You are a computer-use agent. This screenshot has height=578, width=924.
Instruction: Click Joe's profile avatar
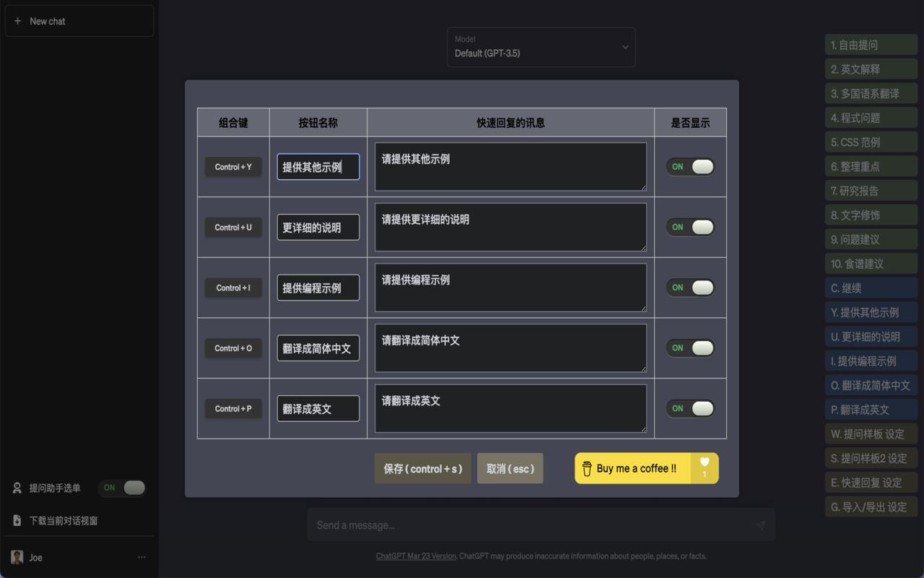[x=16, y=557]
